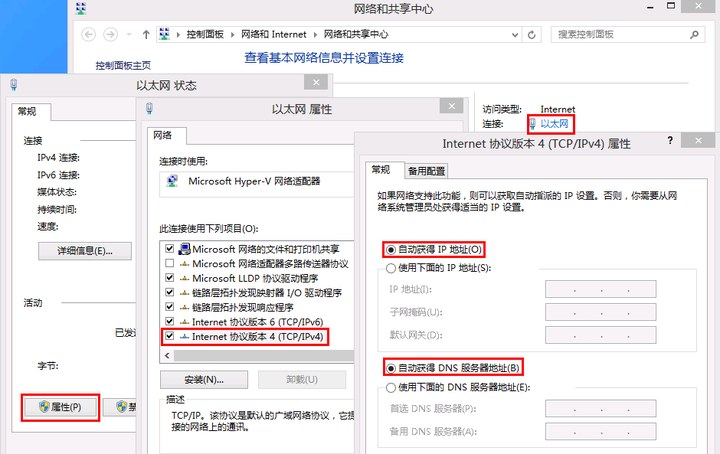Click the 以太网 属性 title bar icon
The height and width of the screenshot is (454, 720).
[149, 109]
